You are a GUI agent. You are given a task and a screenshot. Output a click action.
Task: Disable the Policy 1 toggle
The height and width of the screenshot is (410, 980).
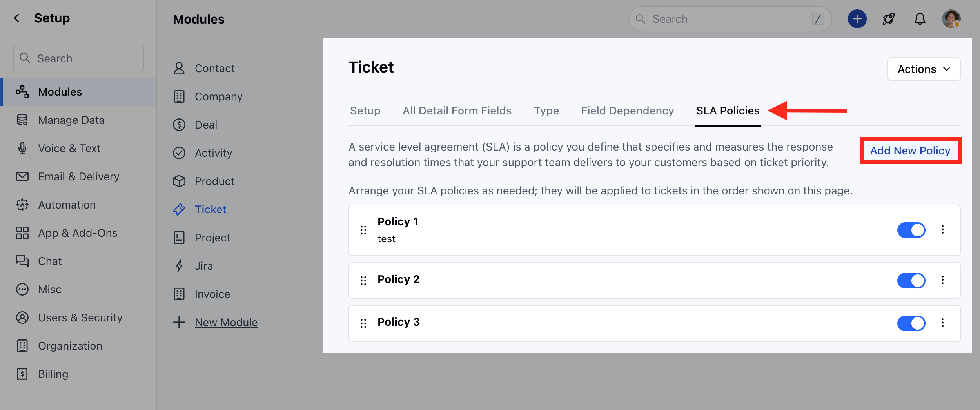911,230
